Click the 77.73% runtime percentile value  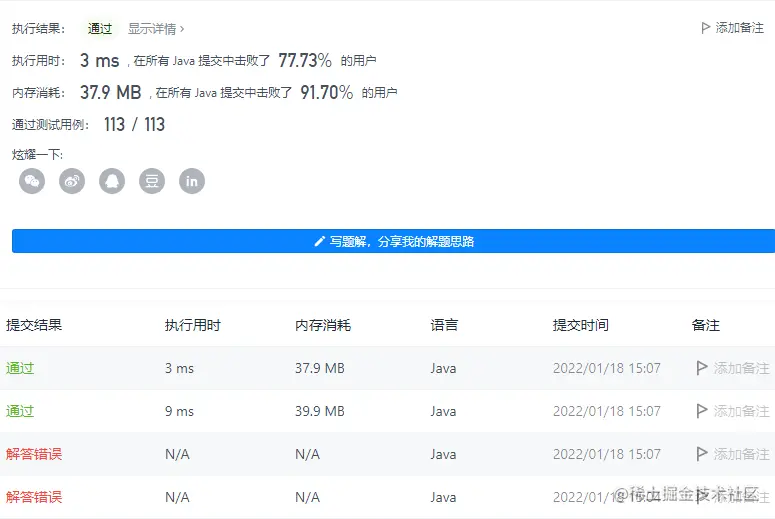(305, 60)
